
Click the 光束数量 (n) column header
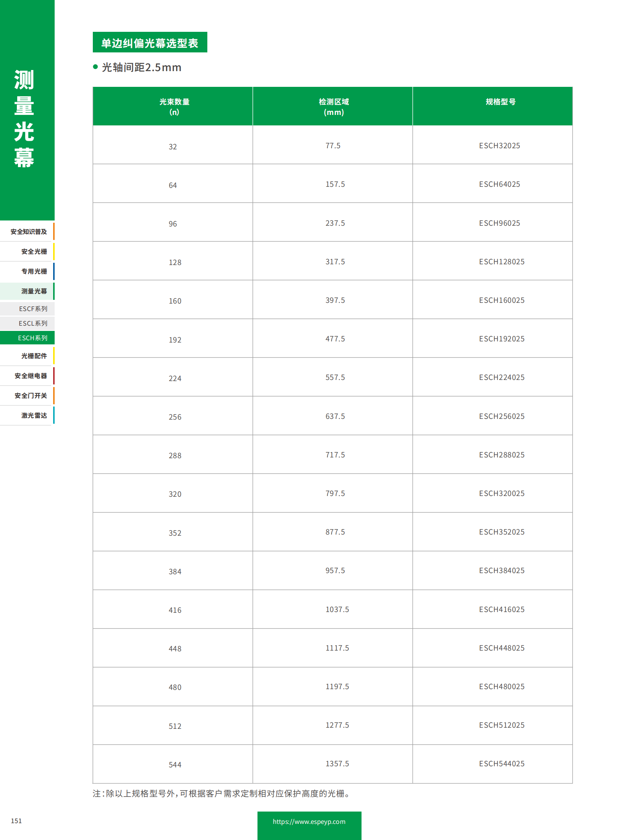(x=174, y=106)
